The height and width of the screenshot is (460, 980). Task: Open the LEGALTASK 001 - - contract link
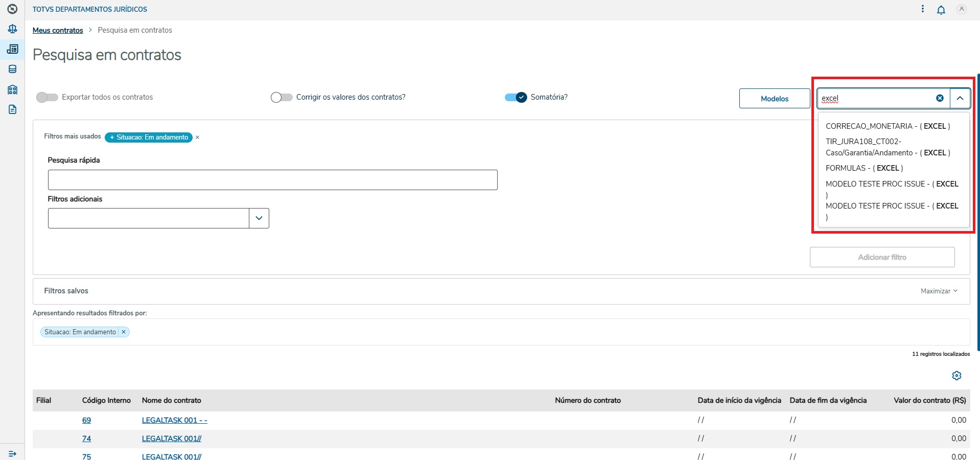pos(175,420)
